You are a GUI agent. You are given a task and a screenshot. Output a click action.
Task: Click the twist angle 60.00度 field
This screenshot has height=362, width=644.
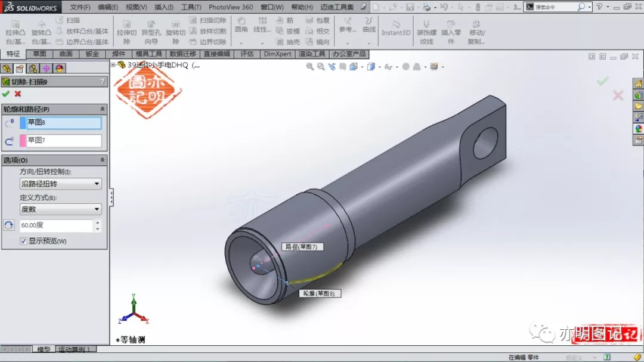click(x=56, y=225)
